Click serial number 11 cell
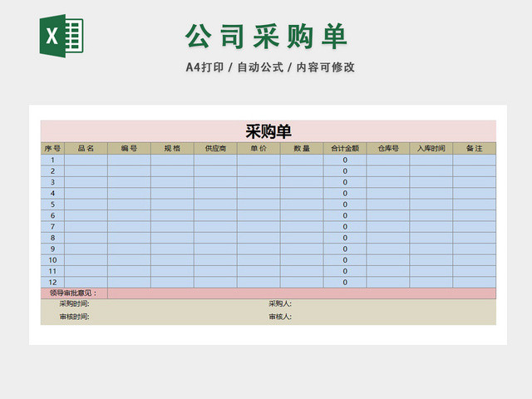This screenshot has height=399, width=532. 52,271
